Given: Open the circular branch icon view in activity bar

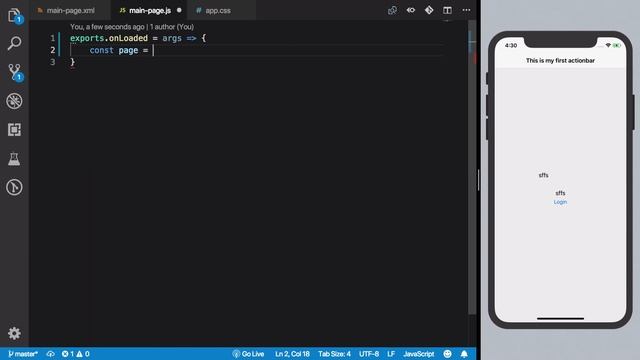Looking at the screenshot, I should [x=14, y=187].
